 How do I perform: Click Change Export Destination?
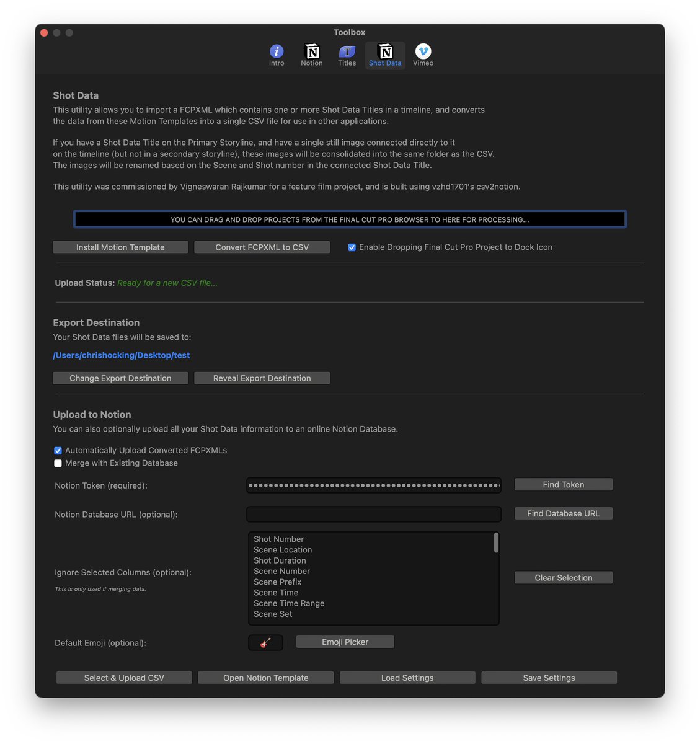120,378
